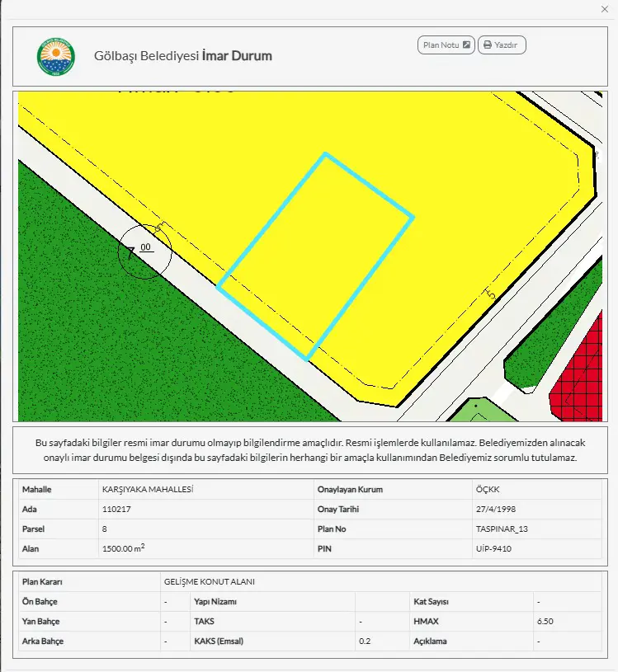Click the Ön Bahçe label
This screenshot has width=618, height=672.
tap(40, 602)
